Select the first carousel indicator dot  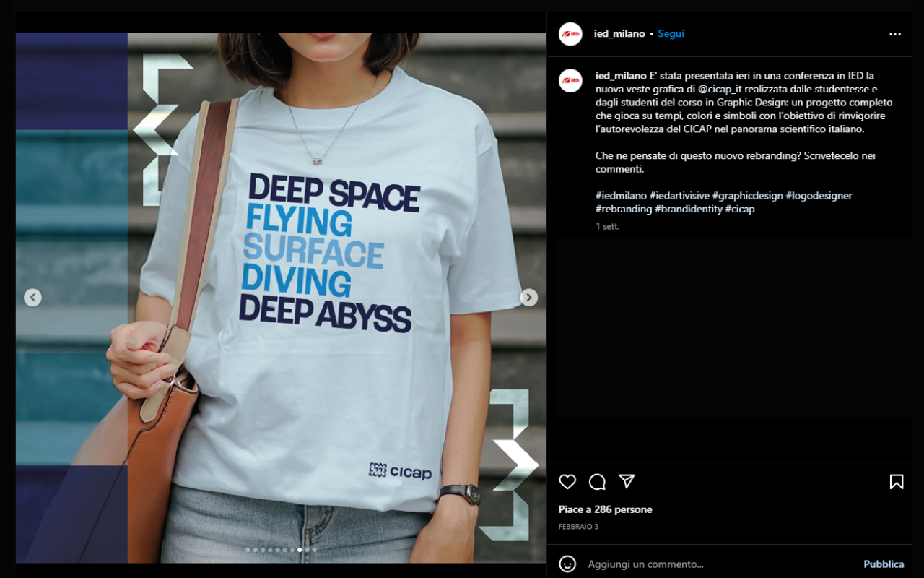click(248, 550)
